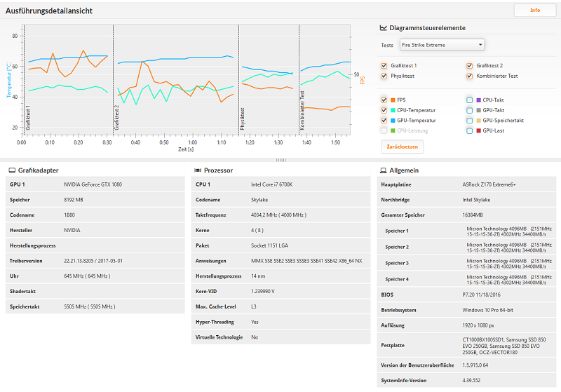Click the SystemInfo-Version value 4.39.552
Viewport: 561px width, 392px height.
point(471,381)
